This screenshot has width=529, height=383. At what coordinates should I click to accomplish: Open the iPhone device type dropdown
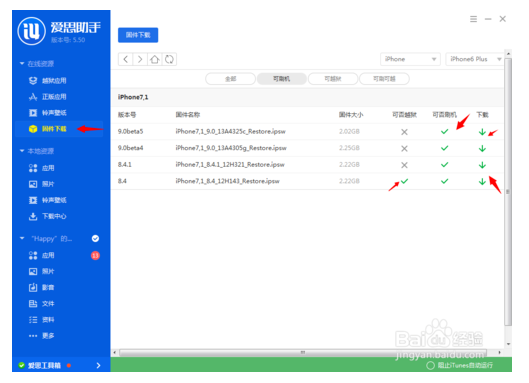tap(410, 59)
